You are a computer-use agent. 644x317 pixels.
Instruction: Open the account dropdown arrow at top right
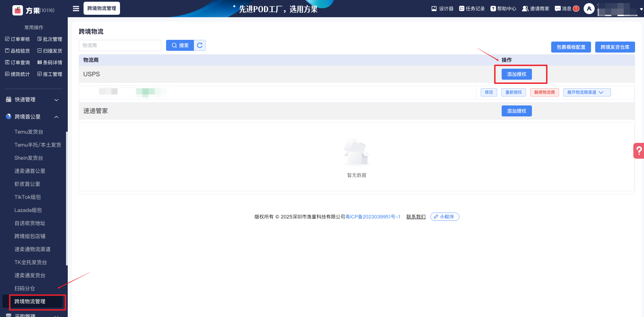641,9
